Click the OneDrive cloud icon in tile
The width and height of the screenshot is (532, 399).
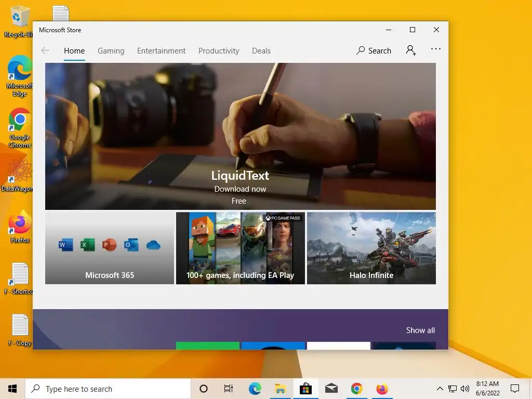tap(153, 245)
